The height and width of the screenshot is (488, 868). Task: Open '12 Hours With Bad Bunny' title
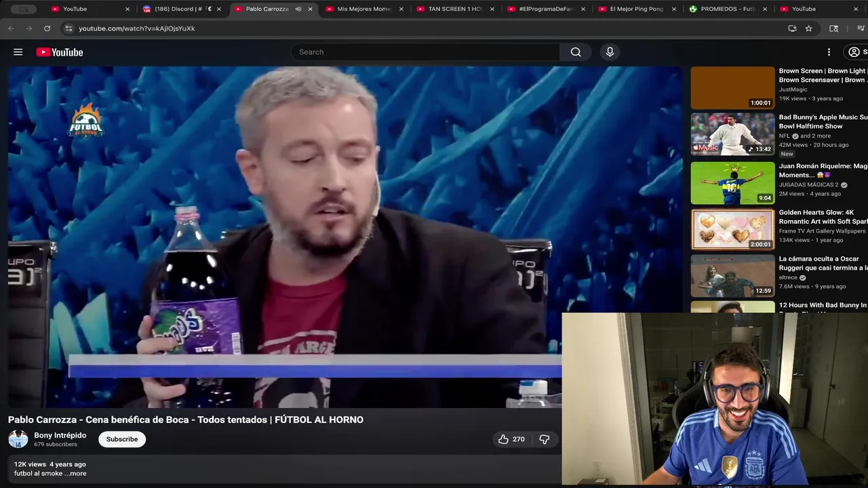[823, 306]
